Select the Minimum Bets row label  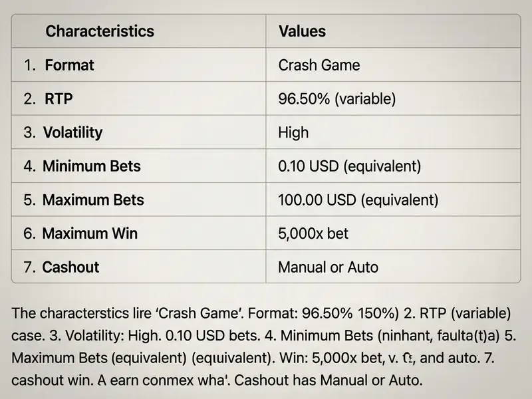pos(92,166)
